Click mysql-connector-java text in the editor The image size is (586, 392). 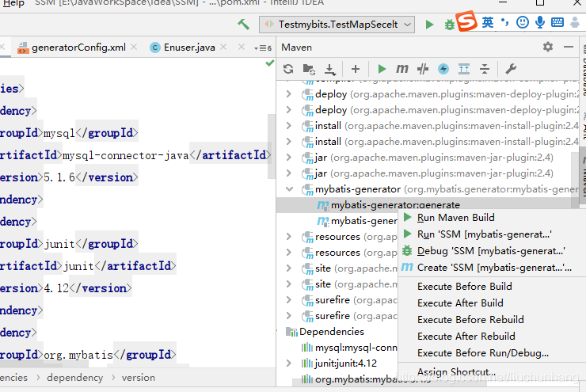(x=126, y=155)
